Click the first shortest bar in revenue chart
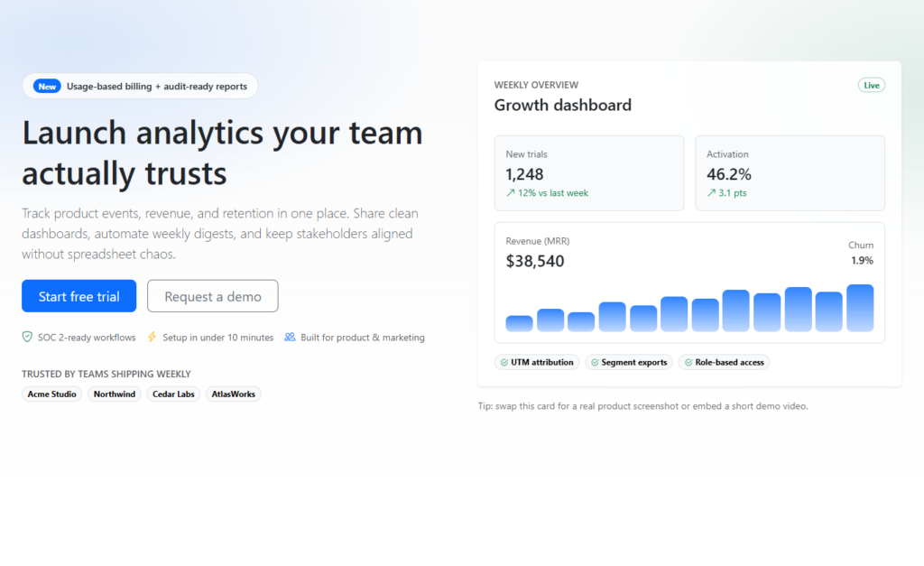 tap(519, 323)
